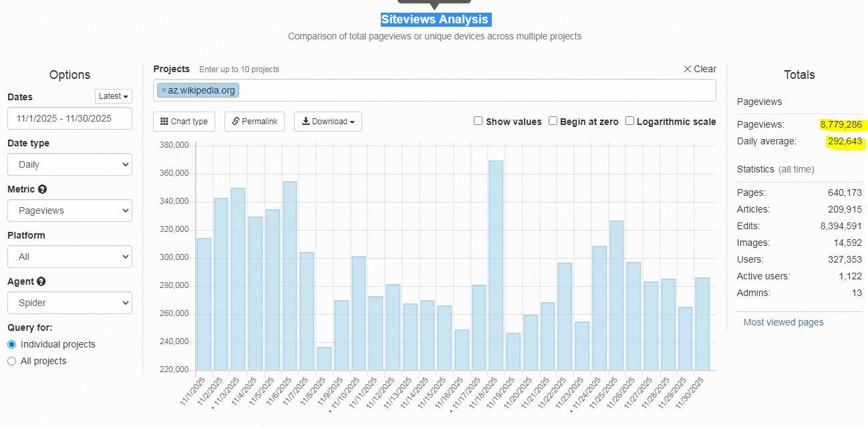Viewport: 868px width, 427px height.
Task: Remove the az.wikipedia.org project tag
Action: coord(164,90)
